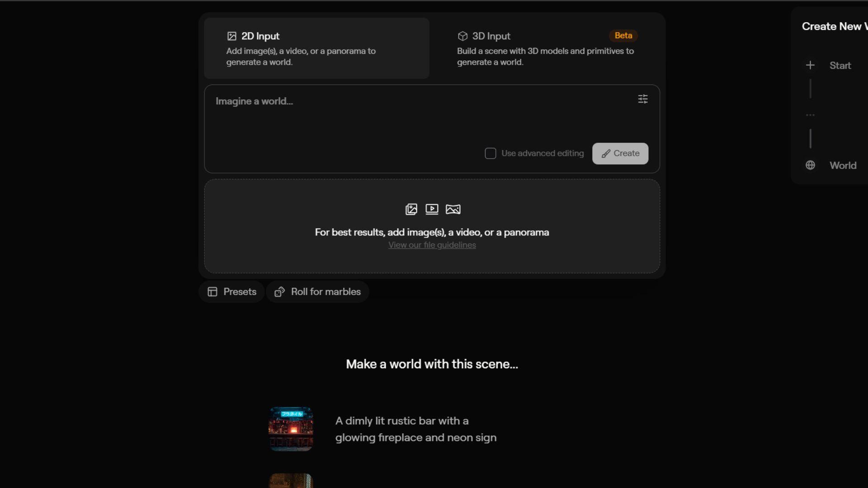This screenshot has width=868, height=488.
Task: Click the video upload icon
Action: [x=432, y=209]
